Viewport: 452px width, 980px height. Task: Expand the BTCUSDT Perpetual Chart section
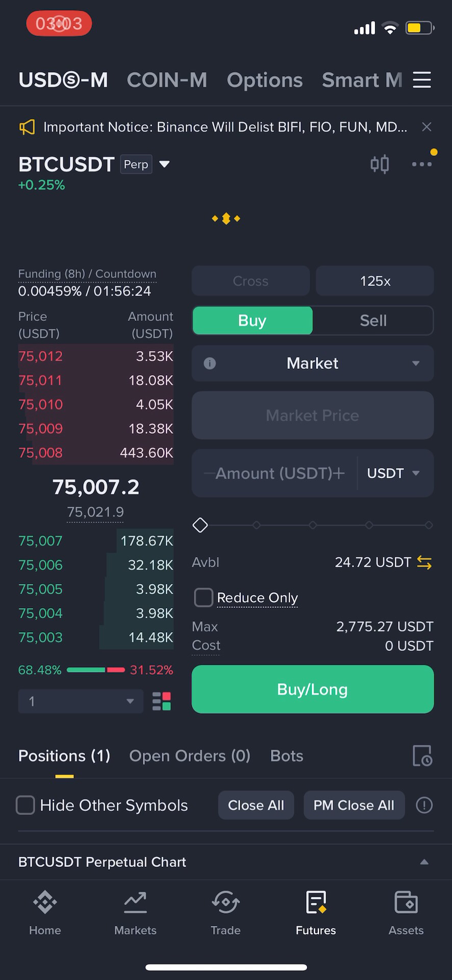pyautogui.click(x=226, y=862)
